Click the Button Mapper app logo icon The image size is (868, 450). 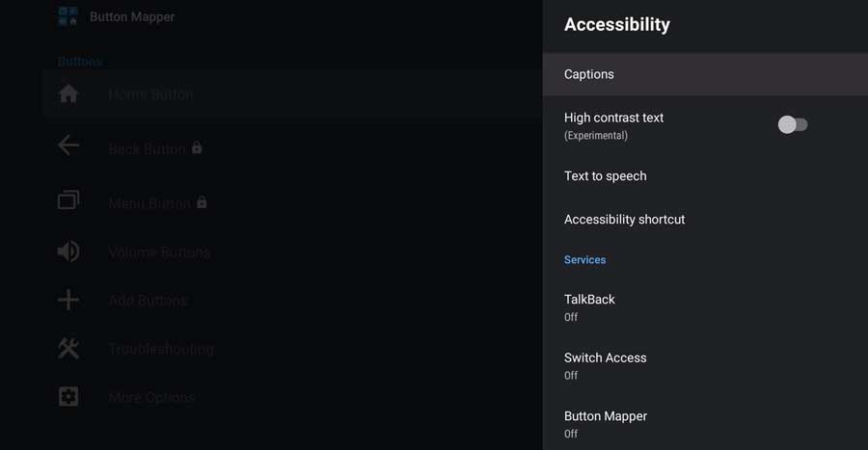pos(68,16)
